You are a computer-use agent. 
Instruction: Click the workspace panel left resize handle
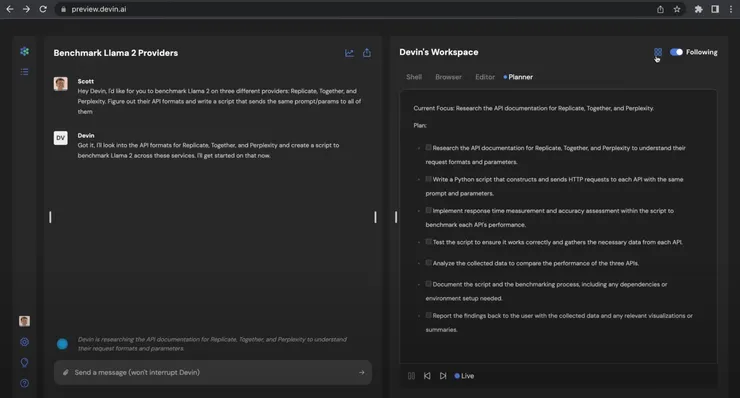(396, 217)
